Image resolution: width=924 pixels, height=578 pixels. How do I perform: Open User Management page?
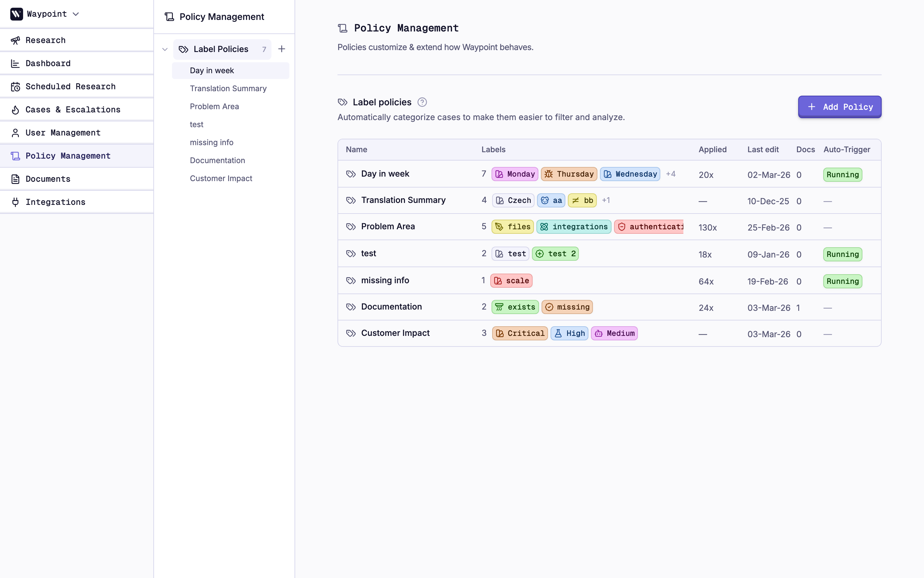tap(77, 133)
